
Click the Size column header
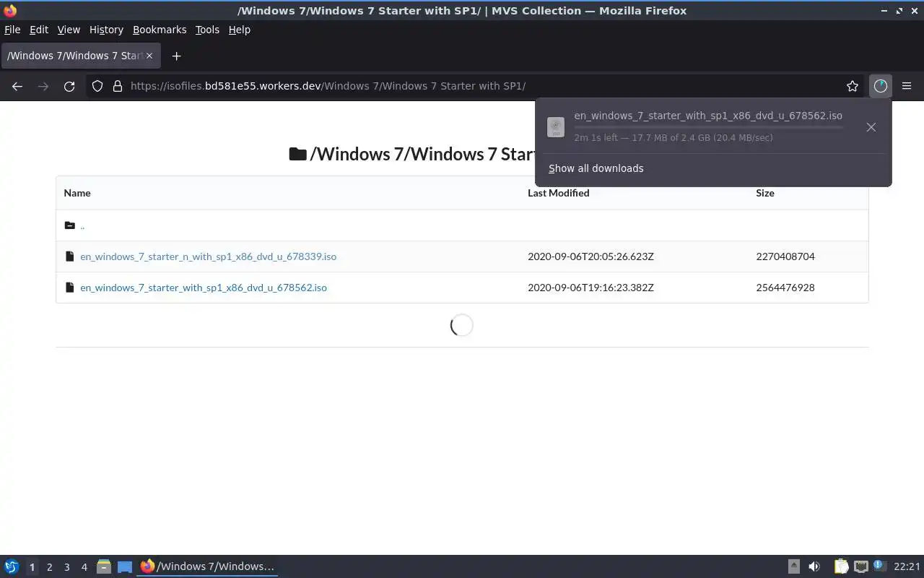click(765, 193)
